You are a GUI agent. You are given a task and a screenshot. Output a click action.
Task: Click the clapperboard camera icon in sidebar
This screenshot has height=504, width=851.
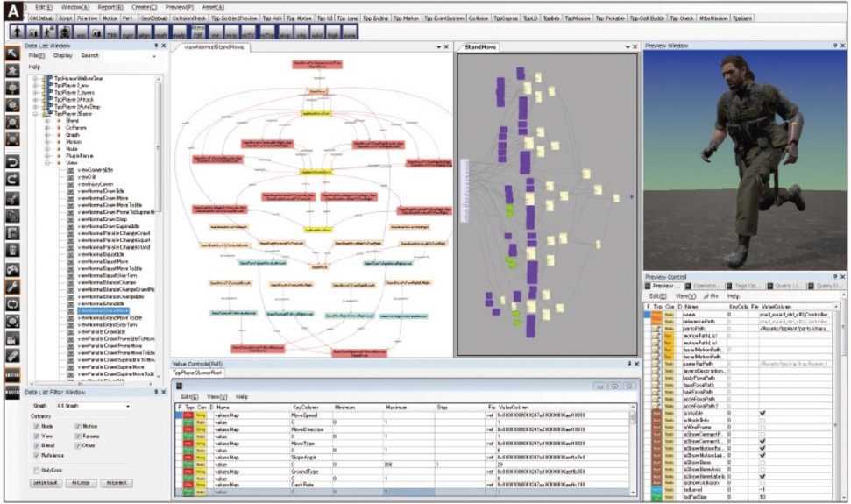12,339
